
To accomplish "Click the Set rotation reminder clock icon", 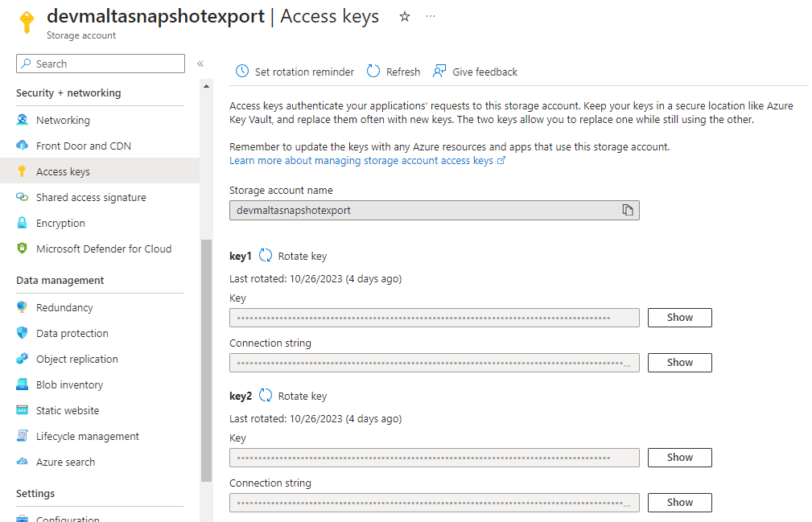I will (x=242, y=71).
